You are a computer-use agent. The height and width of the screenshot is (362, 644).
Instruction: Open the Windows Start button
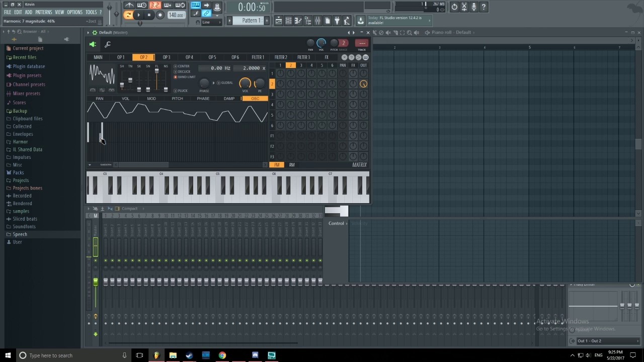[8, 355]
